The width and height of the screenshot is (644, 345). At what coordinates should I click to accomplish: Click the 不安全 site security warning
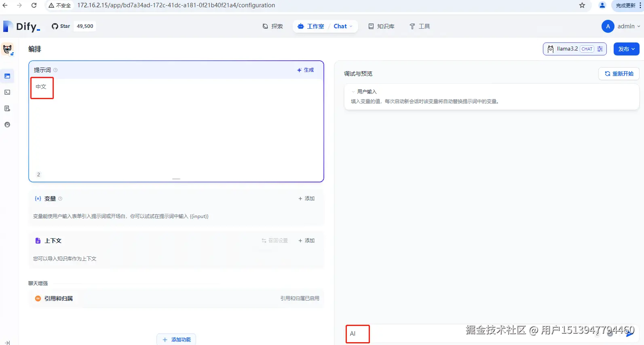(x=59, y=5)
